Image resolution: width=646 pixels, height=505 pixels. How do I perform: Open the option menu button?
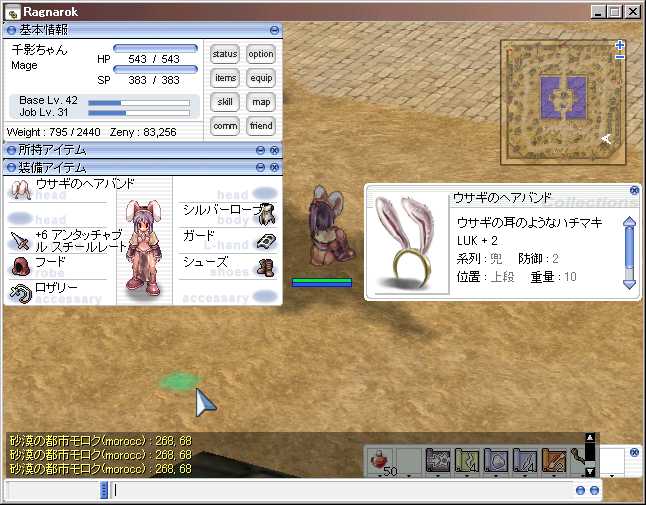[x=261, y=54]
